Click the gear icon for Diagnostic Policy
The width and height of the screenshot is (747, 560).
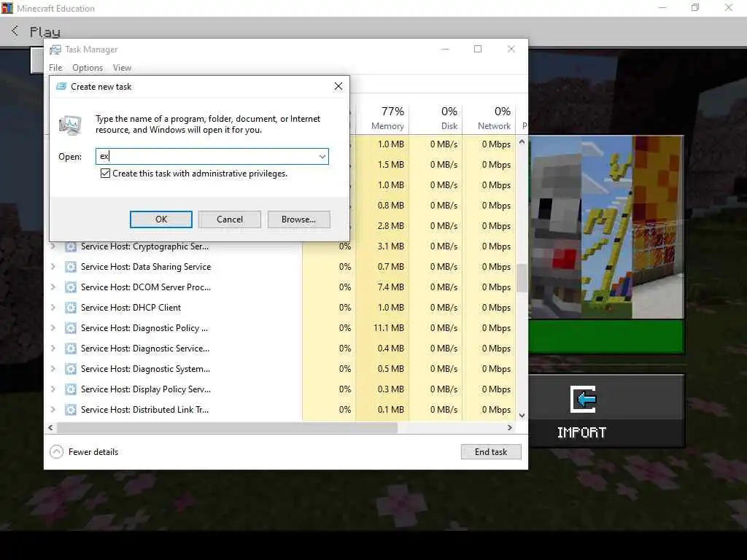click(71, 328)
